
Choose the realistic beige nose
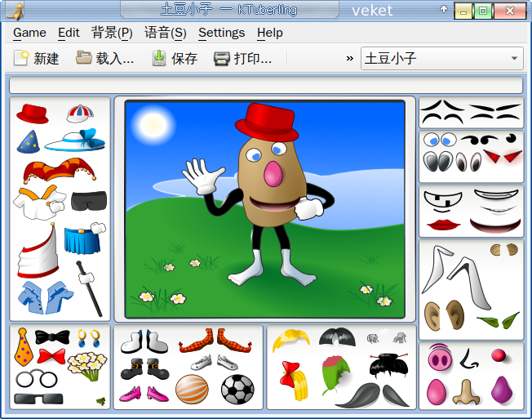pyautogui.click(x=467, y=392)
